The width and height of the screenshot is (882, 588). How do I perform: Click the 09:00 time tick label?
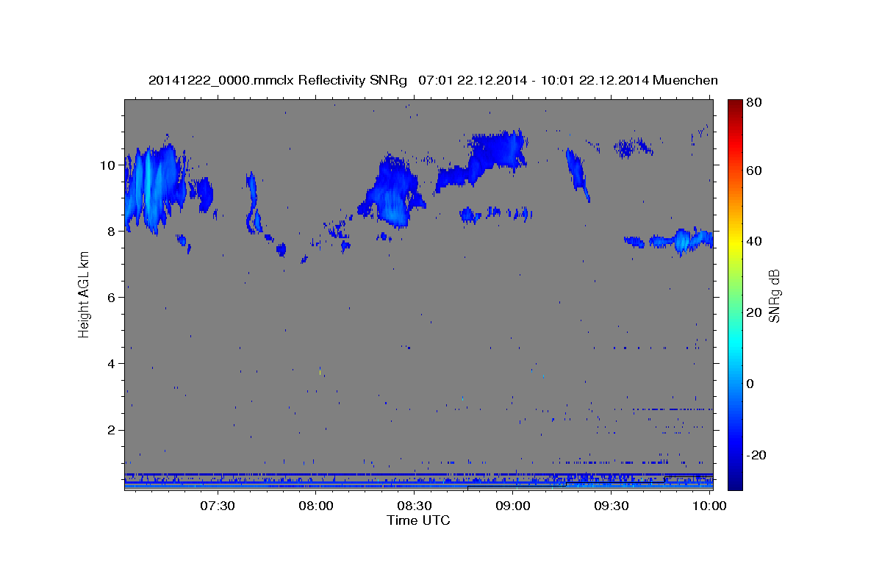coord(513,506)
